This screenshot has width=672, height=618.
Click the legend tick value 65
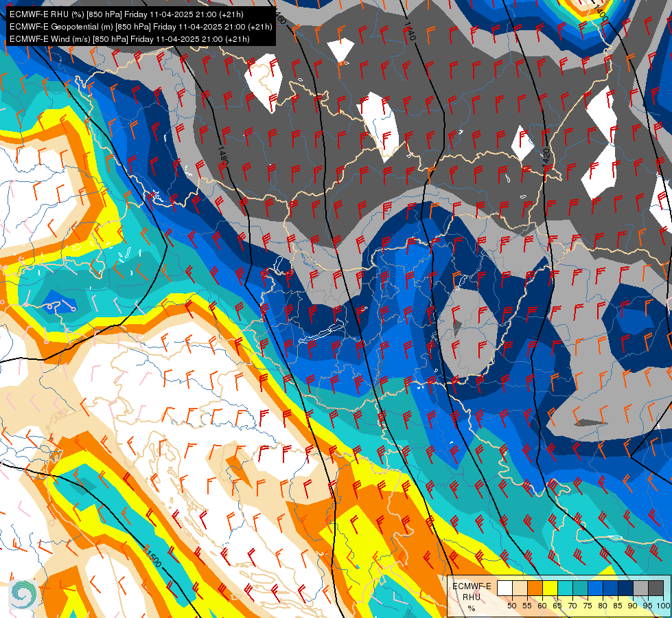557,606
